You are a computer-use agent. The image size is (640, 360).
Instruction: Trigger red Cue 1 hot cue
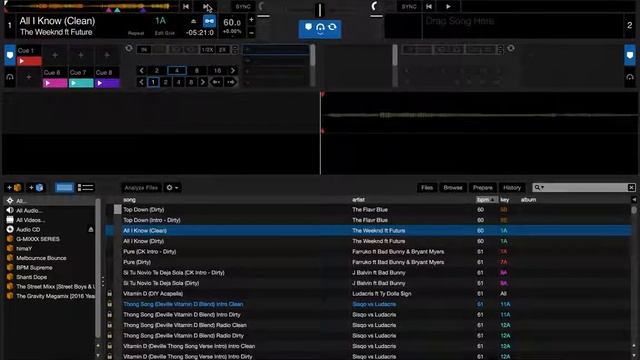(x=29, y=61)
